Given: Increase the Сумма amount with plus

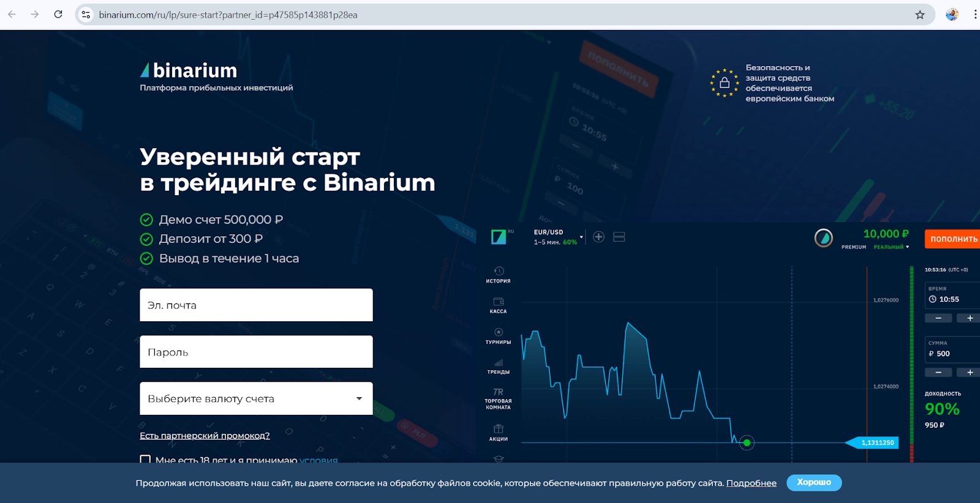Looking at the screenshot, I should tap(970, 372).
